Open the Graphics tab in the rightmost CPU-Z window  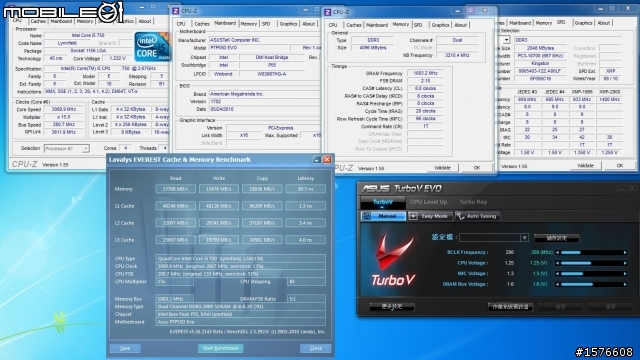[583, 23]
